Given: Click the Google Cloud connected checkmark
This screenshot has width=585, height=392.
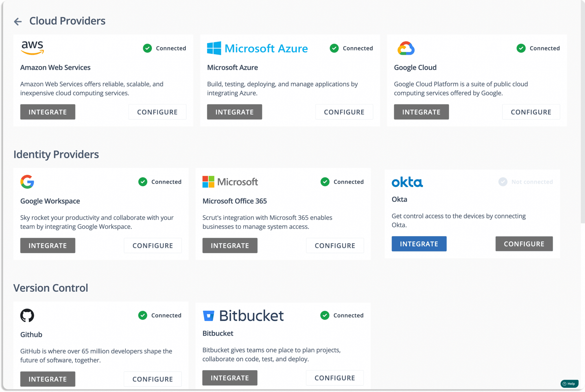Looking at the screenshot, I should 521,48.
